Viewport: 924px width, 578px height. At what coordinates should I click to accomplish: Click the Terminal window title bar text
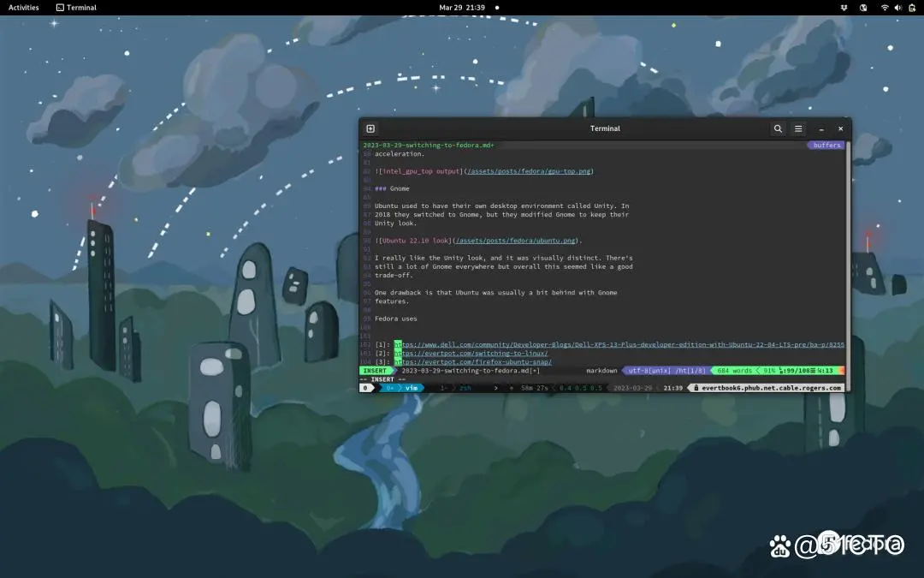pyautogui.click(x=605, y=128)
